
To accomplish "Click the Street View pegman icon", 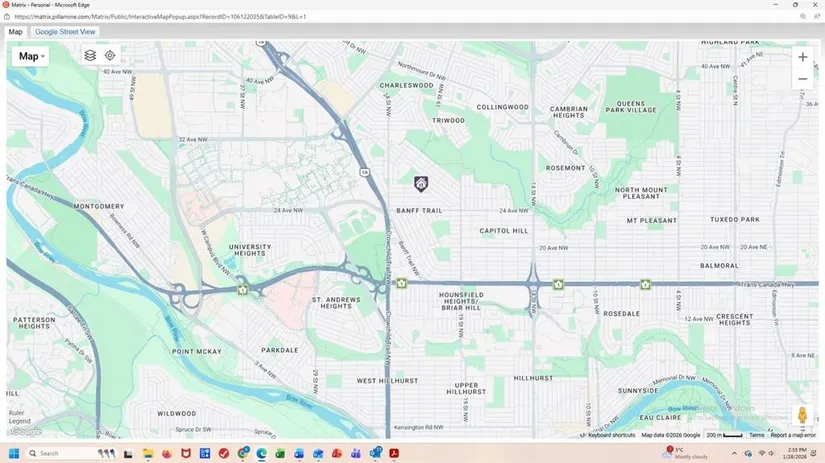I will click(802, 415).
